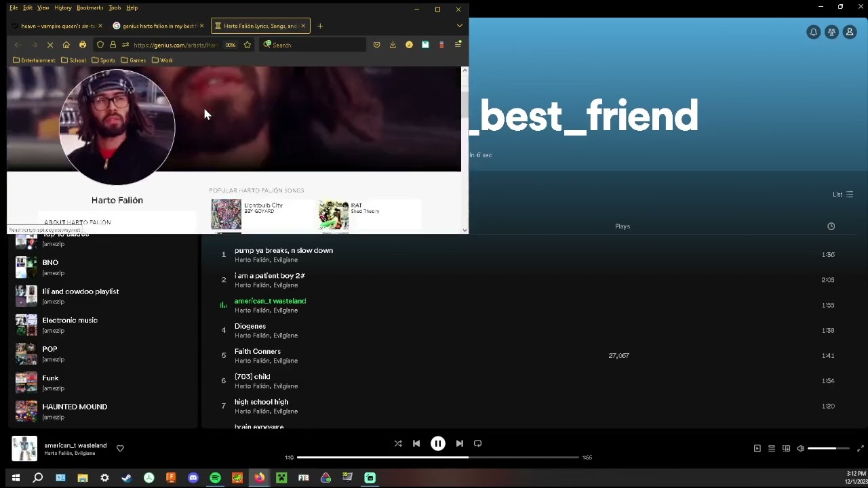Save to Pocket in Firefox toolbar
The width and height of the screenshot is (868, 488).
pyautogui.click(x=376, y=45)
